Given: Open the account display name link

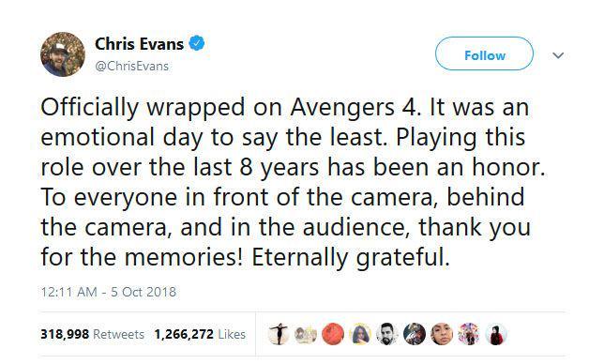Looking at the screenshot, I should coord(139,43).
